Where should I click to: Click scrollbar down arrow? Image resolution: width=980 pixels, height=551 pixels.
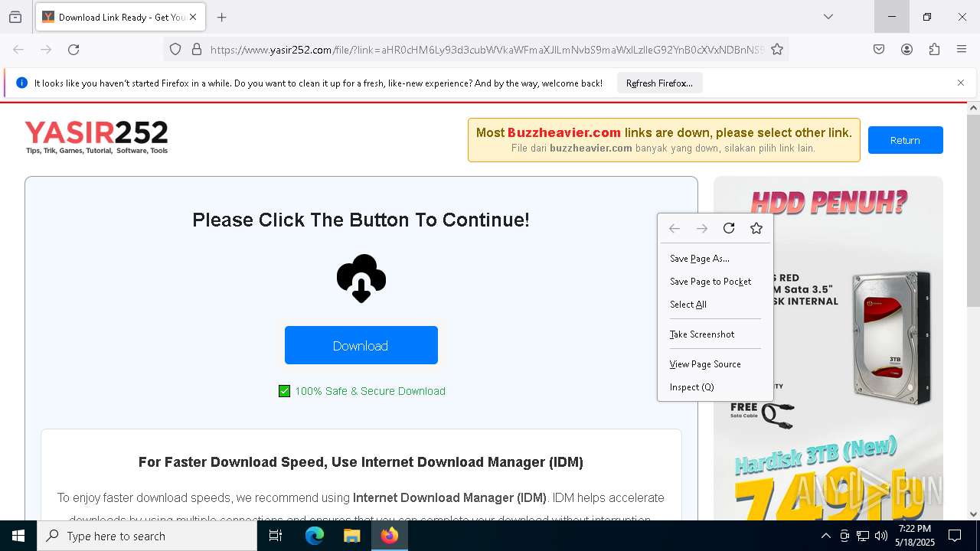click(x=973, y=514)
